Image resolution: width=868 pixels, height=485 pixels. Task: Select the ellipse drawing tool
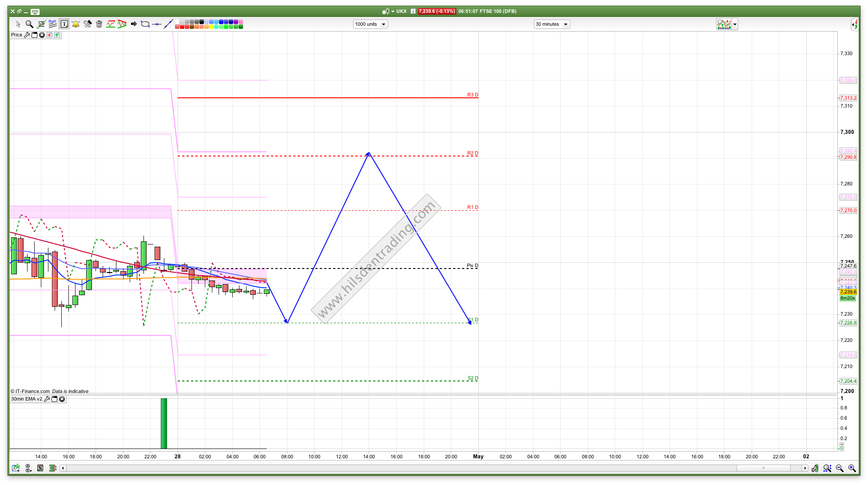tap(145, 24)
